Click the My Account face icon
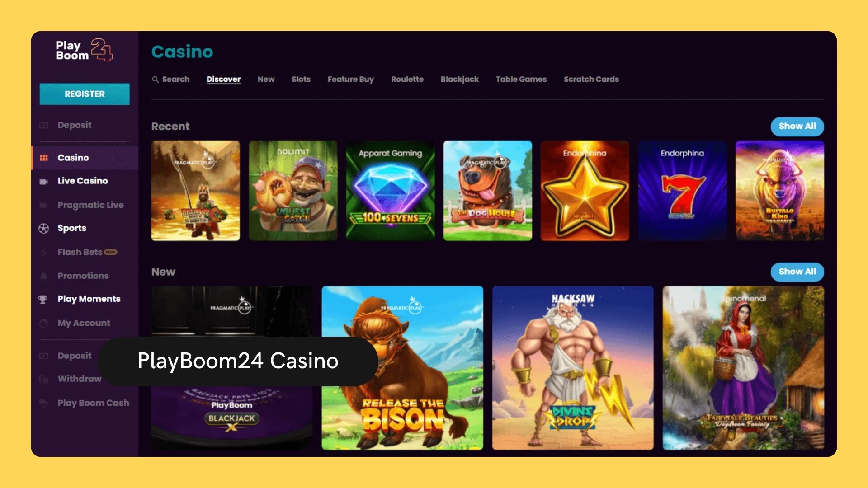The image size is (868, 488). click(44, 323)
